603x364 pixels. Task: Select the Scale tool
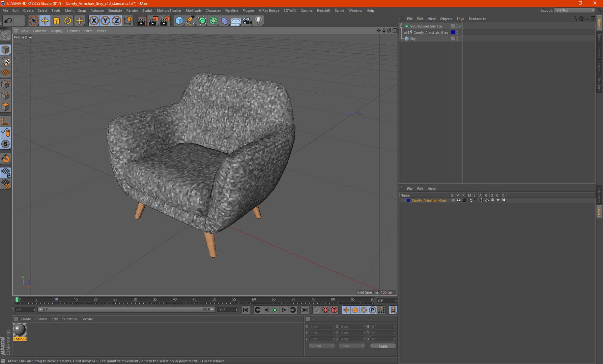click(x=56, y=21)
